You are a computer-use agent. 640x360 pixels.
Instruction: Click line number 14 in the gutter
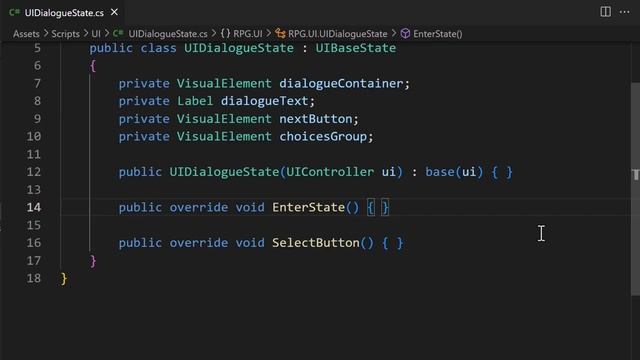pyautogui.click(x=34, y=207)
